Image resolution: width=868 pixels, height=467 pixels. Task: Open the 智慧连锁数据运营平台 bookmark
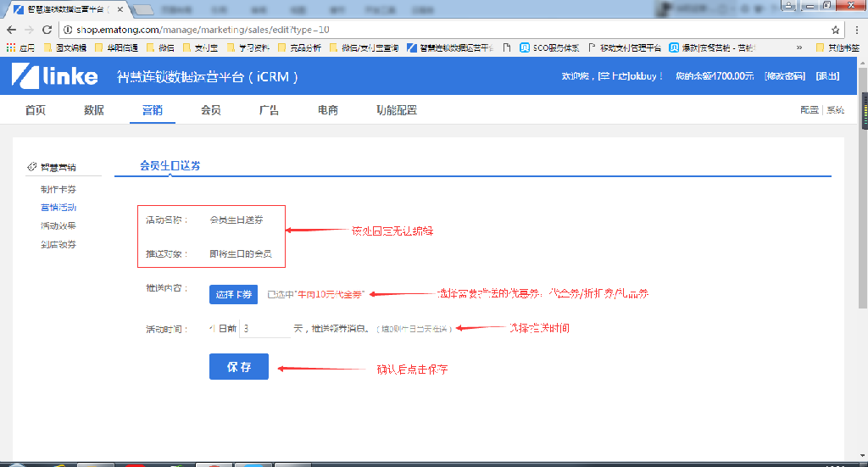[451, 48]
